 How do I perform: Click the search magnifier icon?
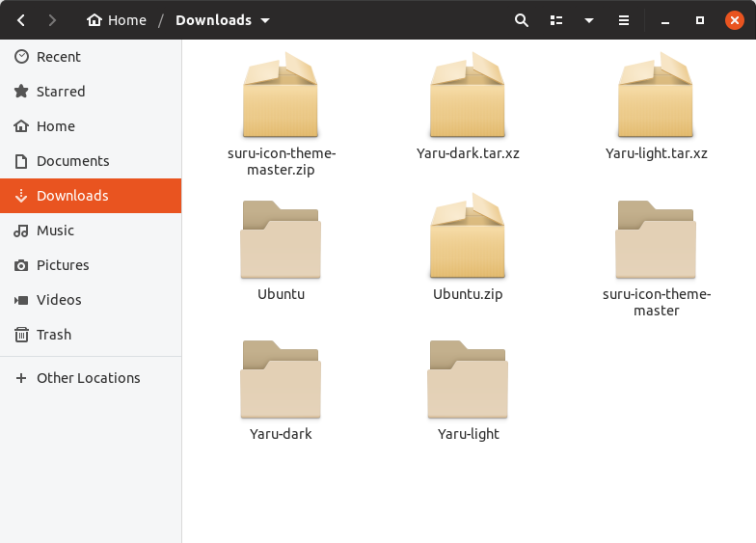click(x=522, y=20)
